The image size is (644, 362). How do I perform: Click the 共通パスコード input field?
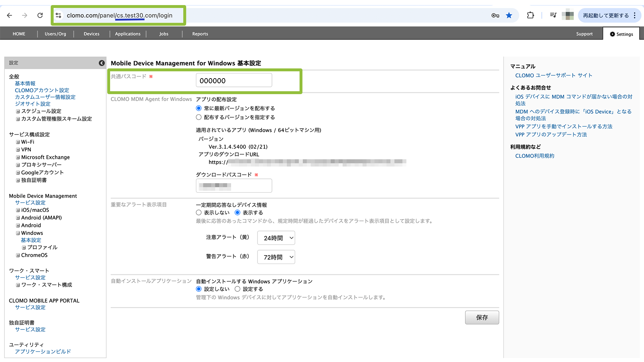pyautogui.click(x=234, y=80)
